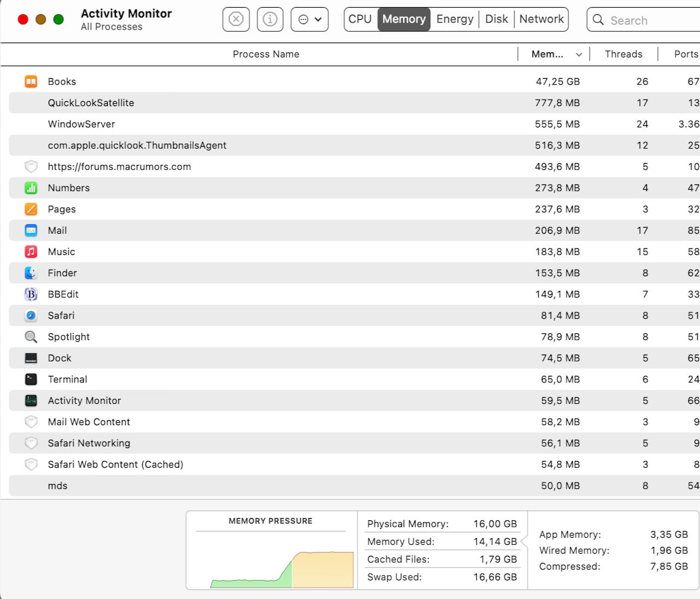The image size is (700, 599).
Task: Sort by Ports column header
Action: [x=686, y=54]
